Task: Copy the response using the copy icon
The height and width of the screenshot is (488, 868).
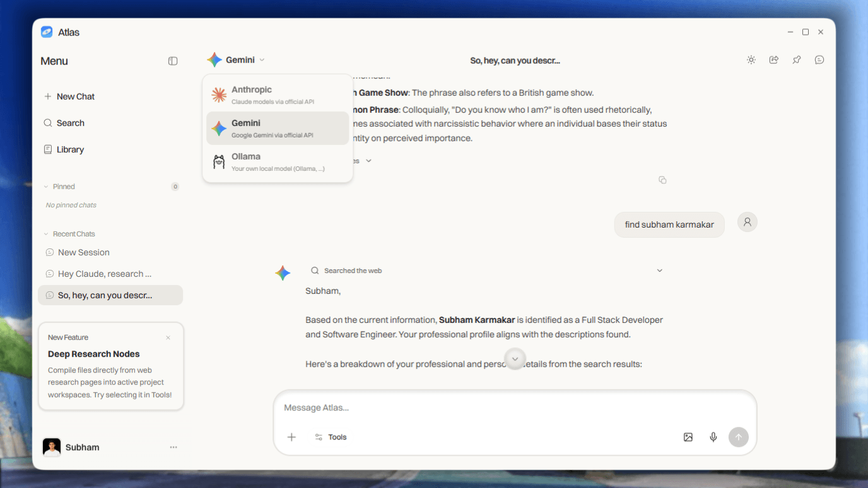Action: pos(662,180)
